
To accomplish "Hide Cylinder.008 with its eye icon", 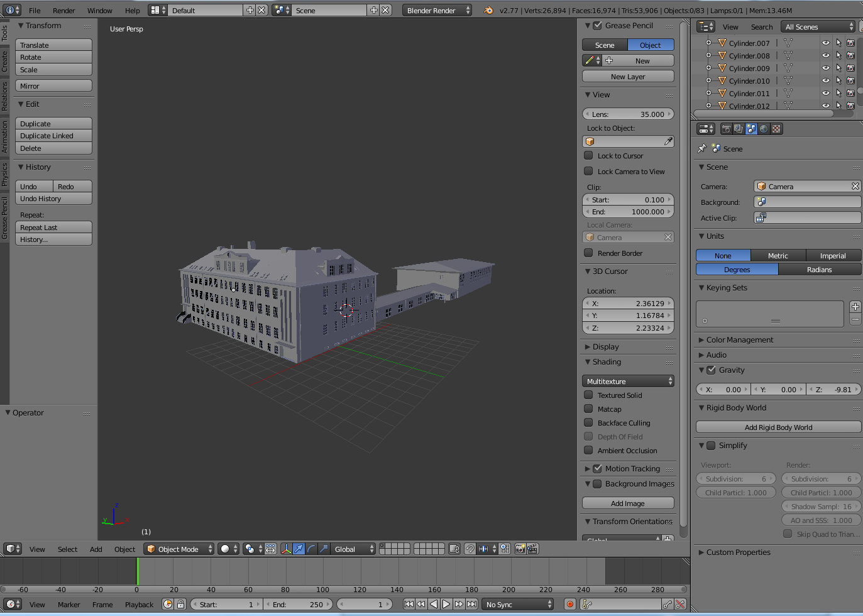I will [x=825, y=55].
